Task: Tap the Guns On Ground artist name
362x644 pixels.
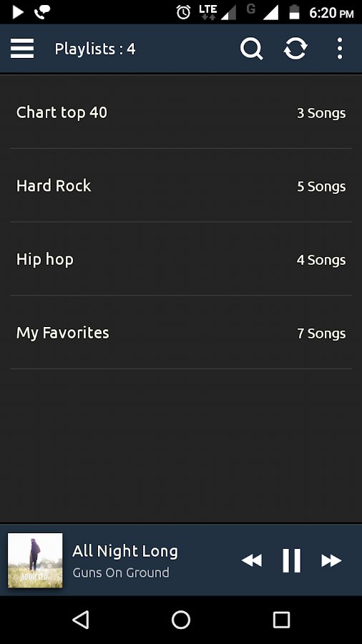Action: (x=121, y=572)
